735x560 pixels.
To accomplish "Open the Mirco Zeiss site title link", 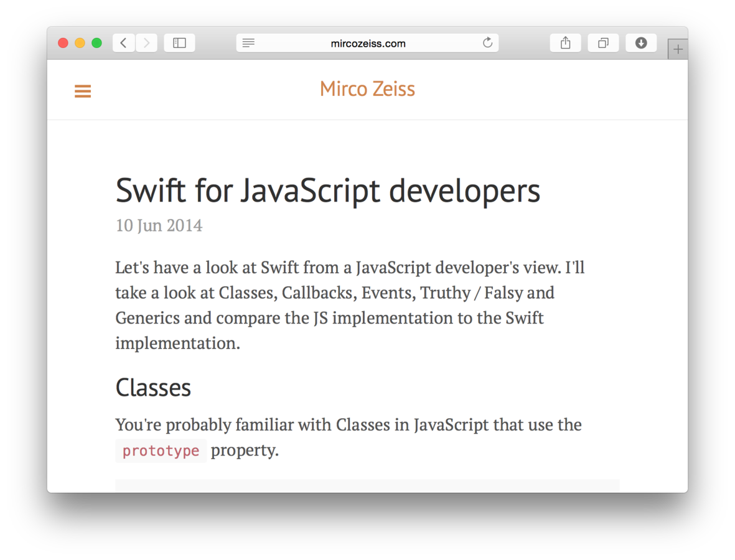I will point(367,89).
